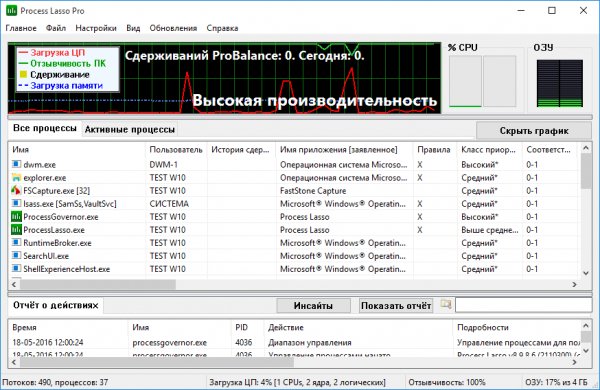Image resolution: width=600 pixels, height=390 pixels.
Task: Open the Вид menu
Action: point(133,28)
